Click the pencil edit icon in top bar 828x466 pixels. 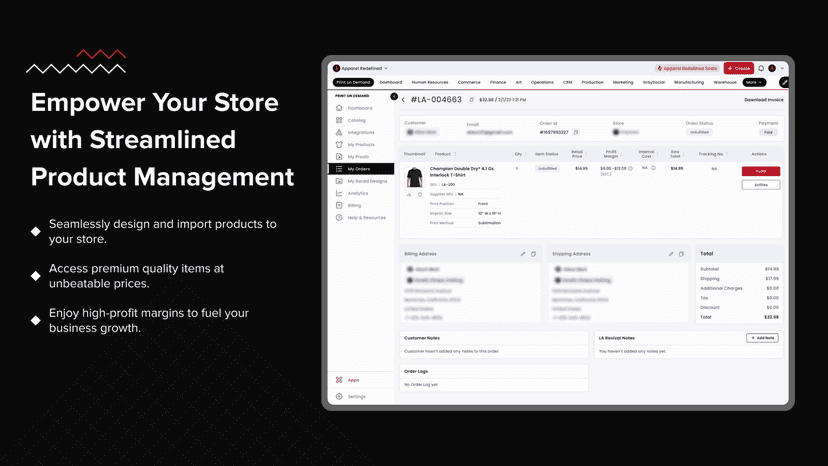tap(784, 82)
